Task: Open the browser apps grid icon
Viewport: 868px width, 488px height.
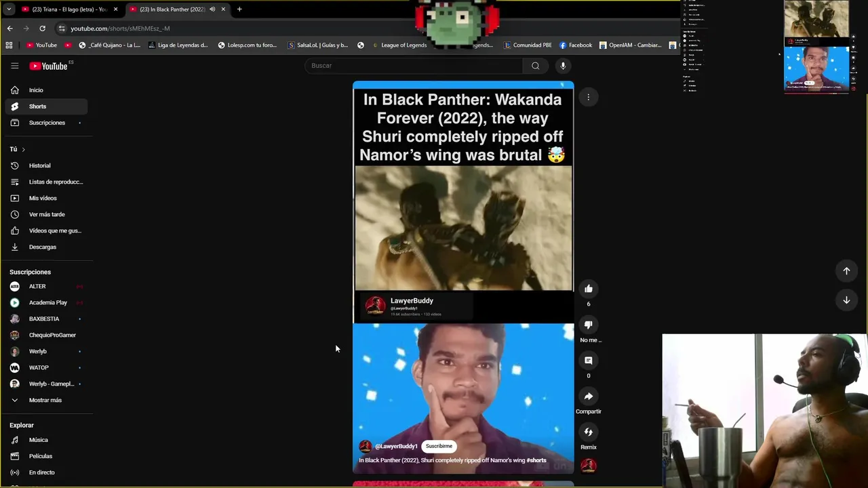Action: [9, 45]
